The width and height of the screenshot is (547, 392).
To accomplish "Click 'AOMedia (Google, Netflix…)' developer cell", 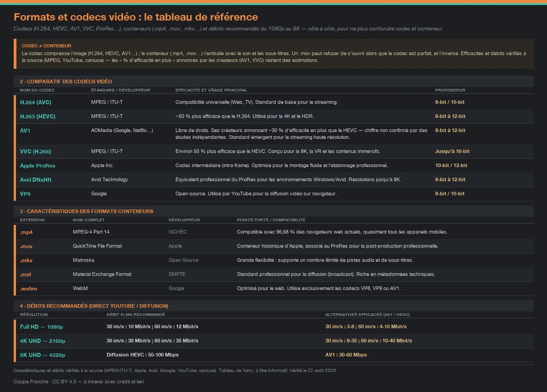I will click(122, 131).
